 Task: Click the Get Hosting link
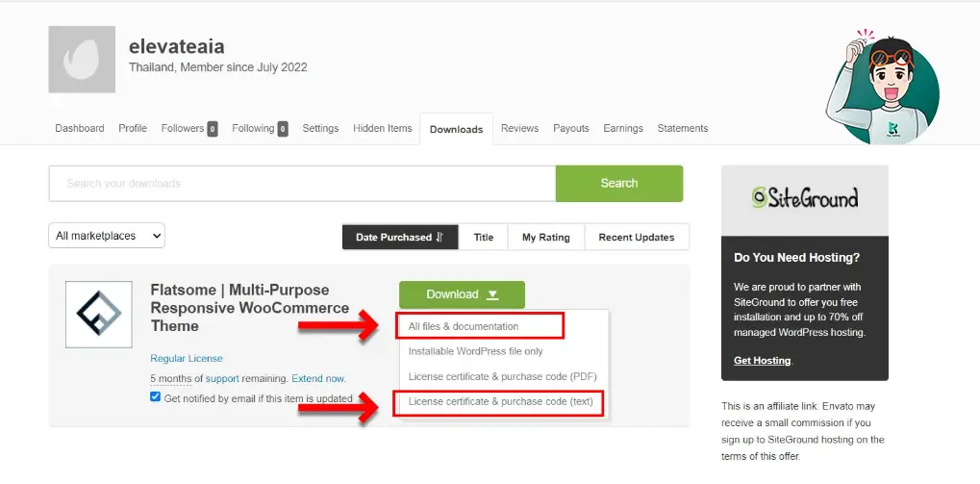pyautogui.click(x=762, y=361)
